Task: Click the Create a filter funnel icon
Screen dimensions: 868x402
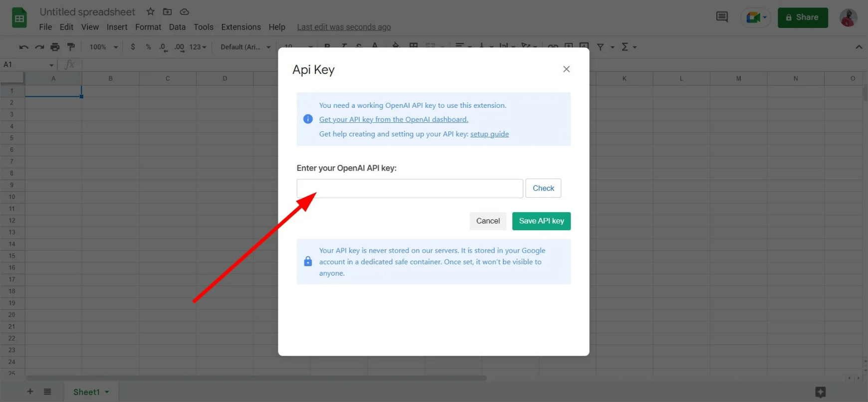Action: pyautogui.click(x=600, y=47)
